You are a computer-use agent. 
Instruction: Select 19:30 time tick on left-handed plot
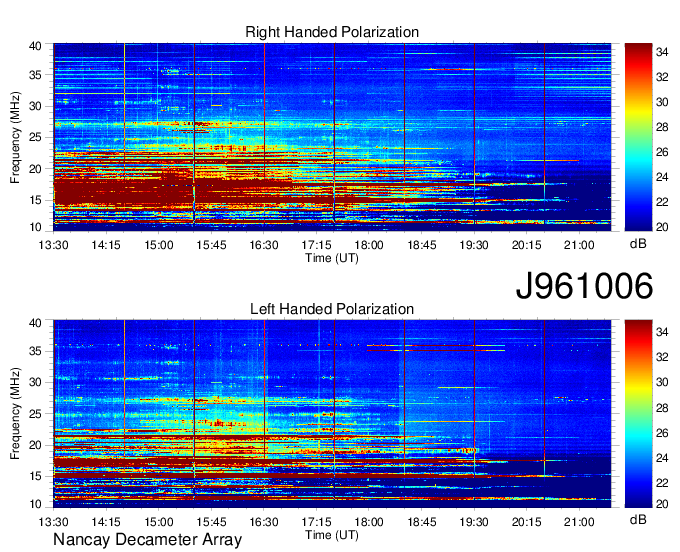coord(474,522)
